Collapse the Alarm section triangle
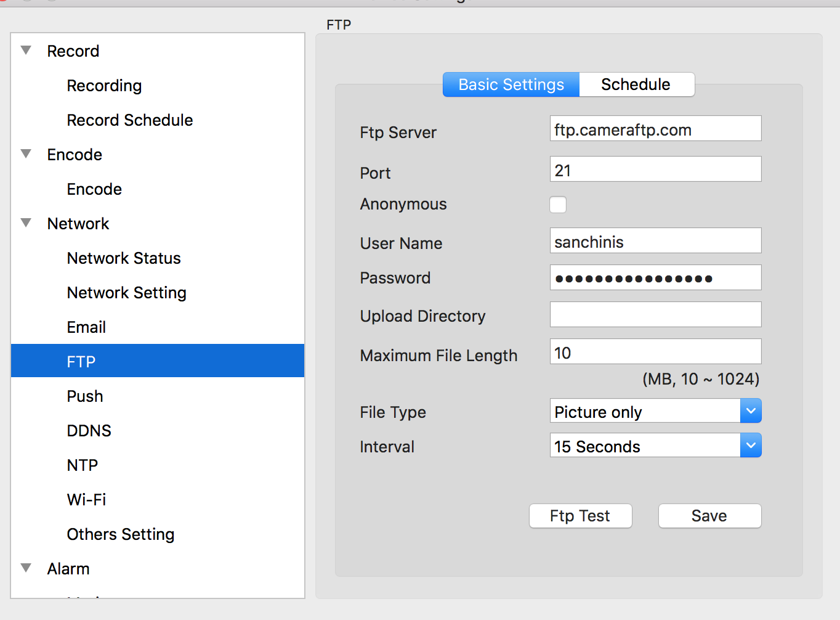Image resolution: width=840 pixels, height=620 pixels. point(26,568)
